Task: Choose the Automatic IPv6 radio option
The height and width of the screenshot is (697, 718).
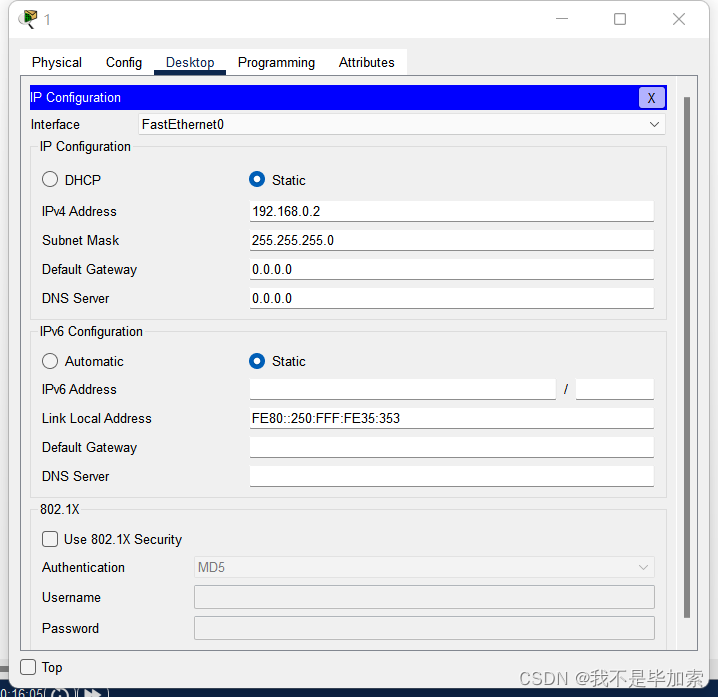Action: point(50,361)
